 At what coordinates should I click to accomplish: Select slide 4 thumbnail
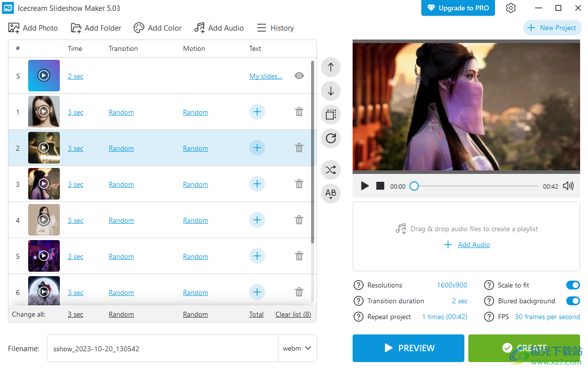44,220
